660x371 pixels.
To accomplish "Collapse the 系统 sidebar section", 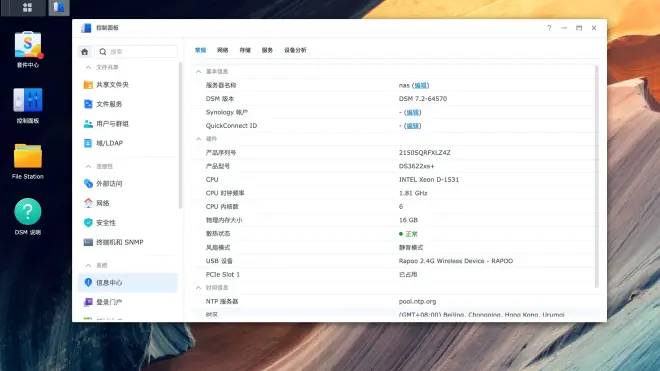I will pos(88,265).
